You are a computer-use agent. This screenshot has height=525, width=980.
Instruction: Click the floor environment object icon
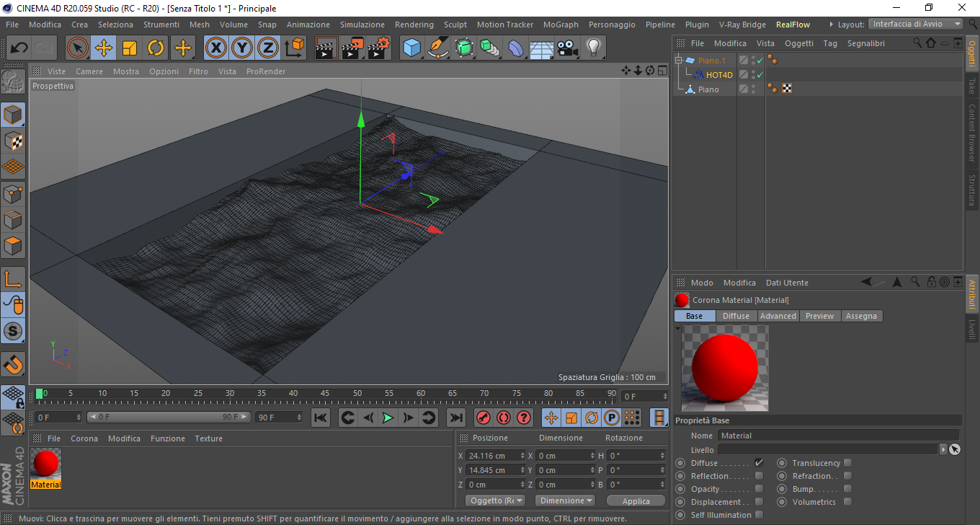pyautogui.click(x=541, y=48)
